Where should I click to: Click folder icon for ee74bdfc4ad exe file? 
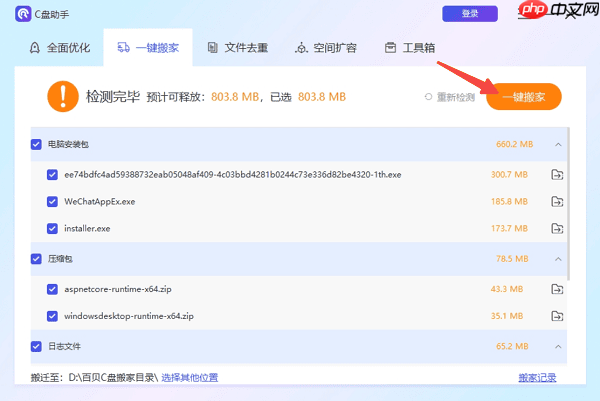point(557,175)
